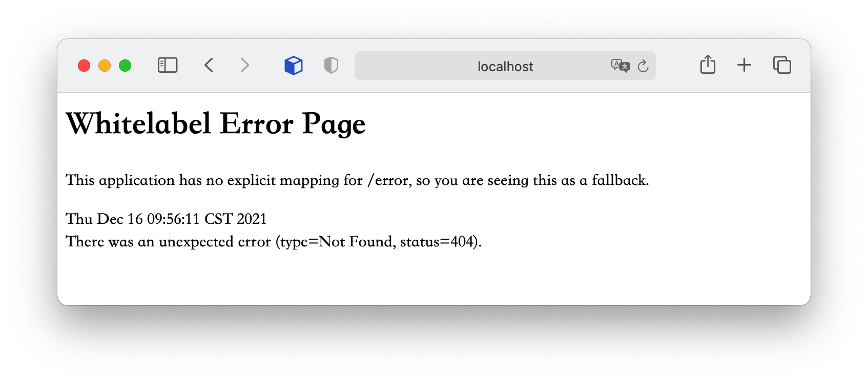The image size is (868, 381).
Task: Open the blue cube extension icon
Action: tap(294, 66)
